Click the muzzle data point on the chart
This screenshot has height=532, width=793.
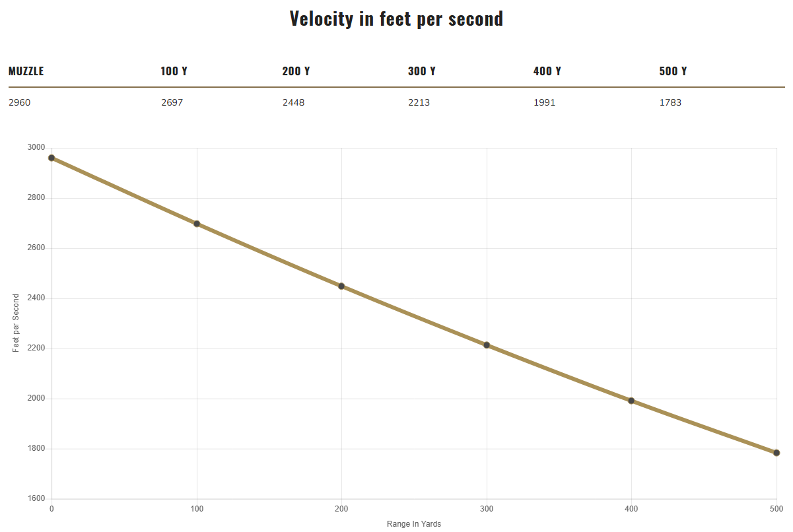(52, 158)
